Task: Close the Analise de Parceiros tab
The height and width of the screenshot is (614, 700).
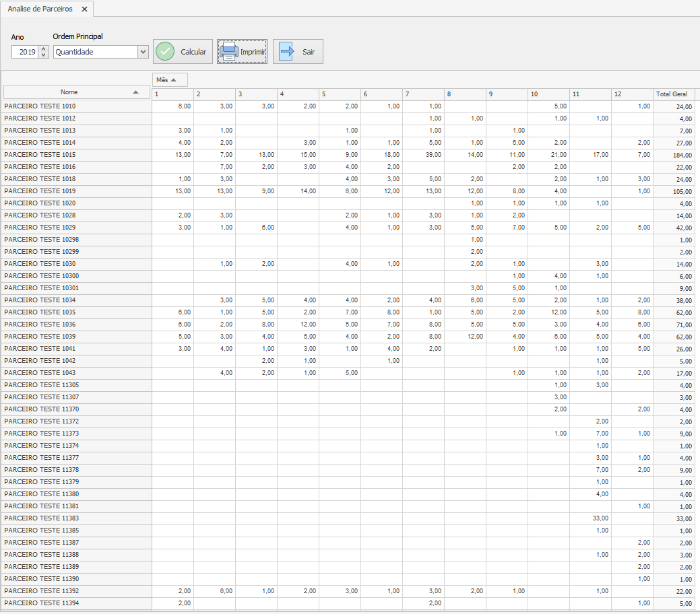Action: pyautogui.click(x=84, y=9)
